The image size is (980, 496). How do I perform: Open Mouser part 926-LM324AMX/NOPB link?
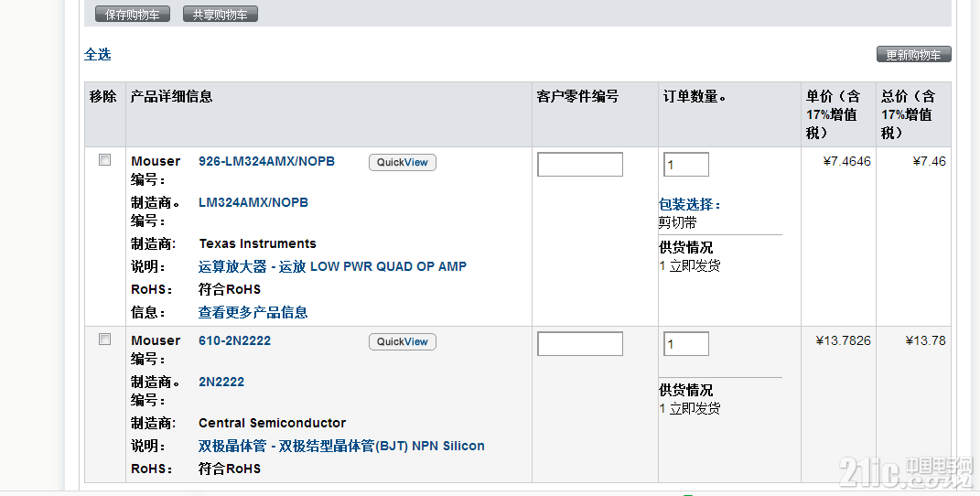click(266, 161)
